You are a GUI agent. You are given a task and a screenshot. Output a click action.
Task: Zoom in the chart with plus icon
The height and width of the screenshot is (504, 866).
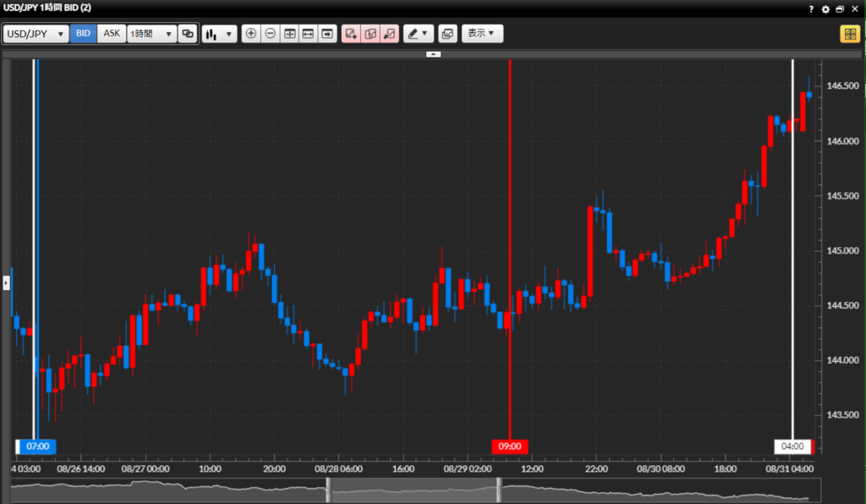tap(250, 34)
